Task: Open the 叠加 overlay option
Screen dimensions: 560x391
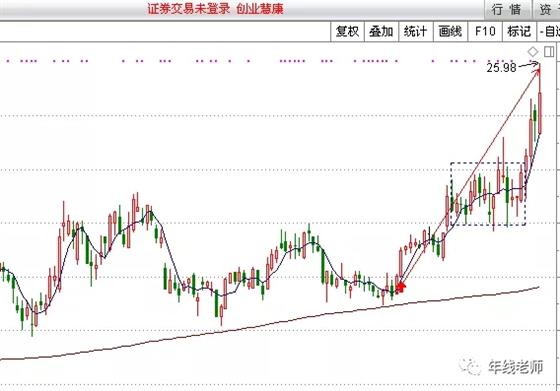Action: coord(381,31)
